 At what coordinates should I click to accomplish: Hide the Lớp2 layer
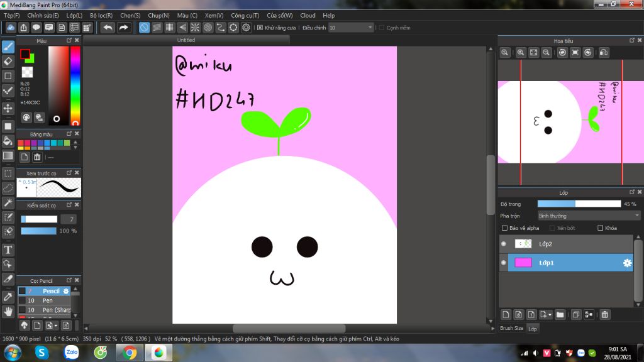tap(504, 244)
